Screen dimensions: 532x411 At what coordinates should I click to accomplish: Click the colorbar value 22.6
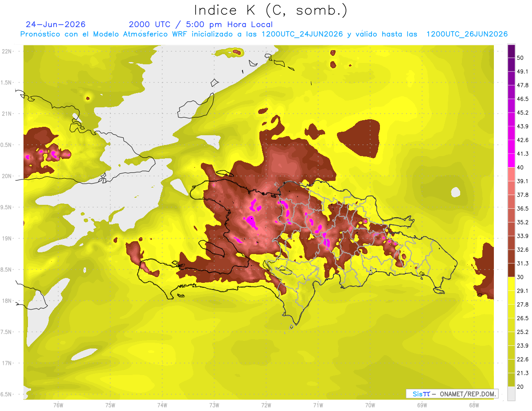523,360
